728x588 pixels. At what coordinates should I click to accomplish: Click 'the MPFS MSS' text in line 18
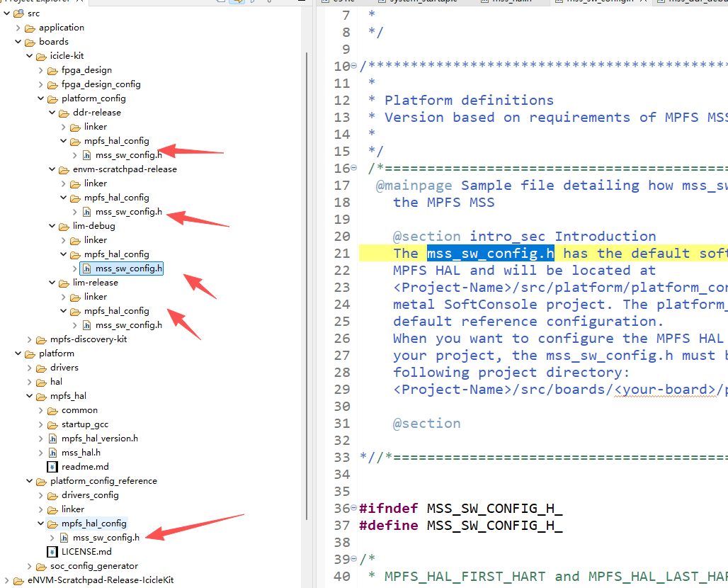click(x=444, y=203)
